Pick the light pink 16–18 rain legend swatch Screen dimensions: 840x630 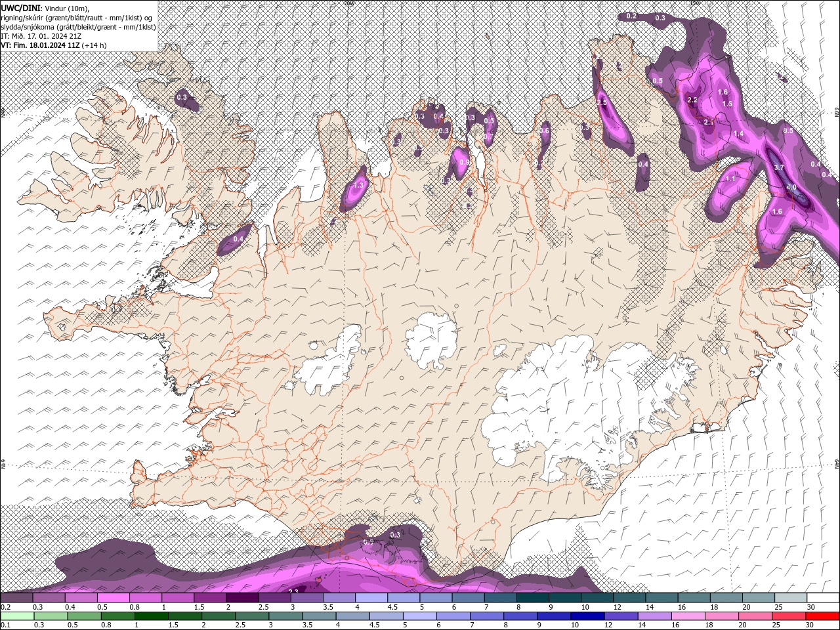pyautogui.click(x=688, y=616)
